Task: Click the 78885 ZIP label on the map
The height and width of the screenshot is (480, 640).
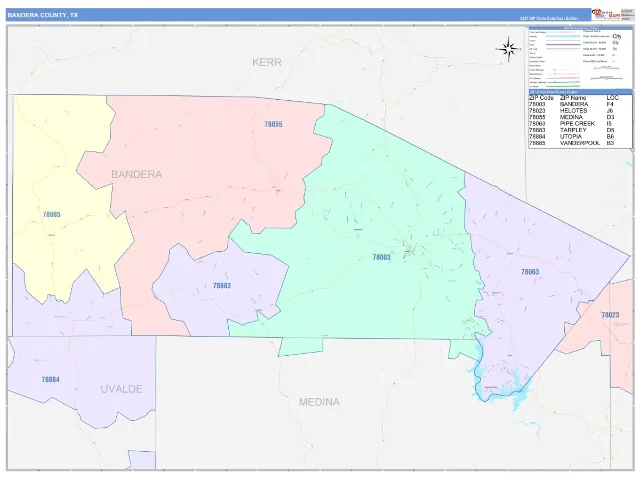Action: (51, 214)
